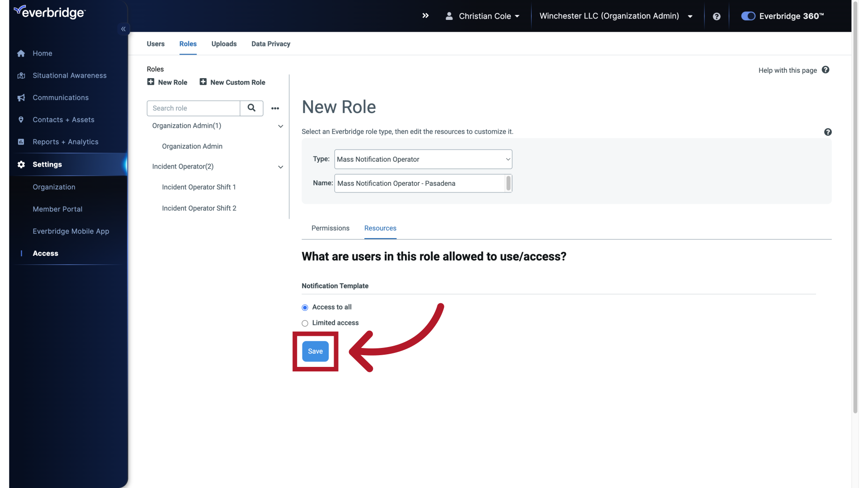
Task: Open Communications from the sidebar
Action: (60, 98)
